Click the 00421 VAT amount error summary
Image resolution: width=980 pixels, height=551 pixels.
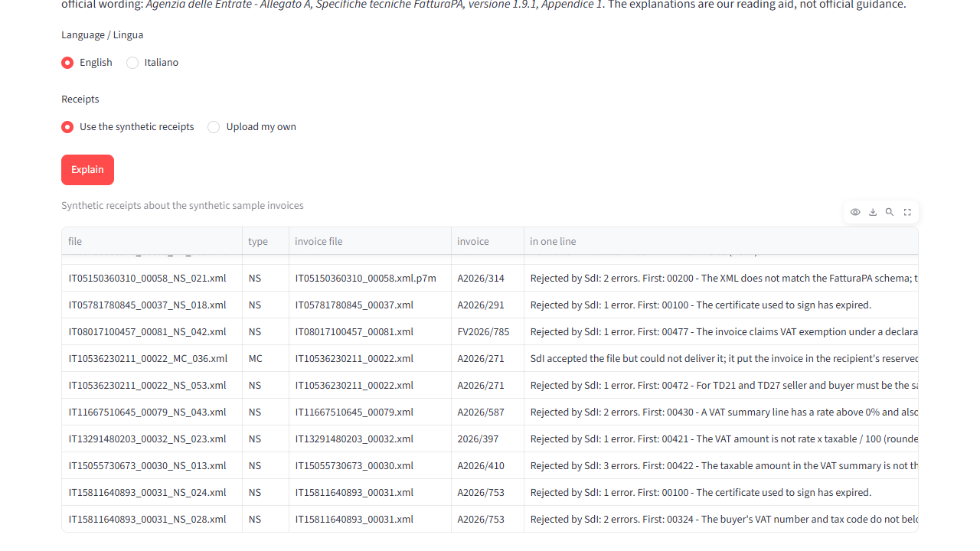coord(721,439)
